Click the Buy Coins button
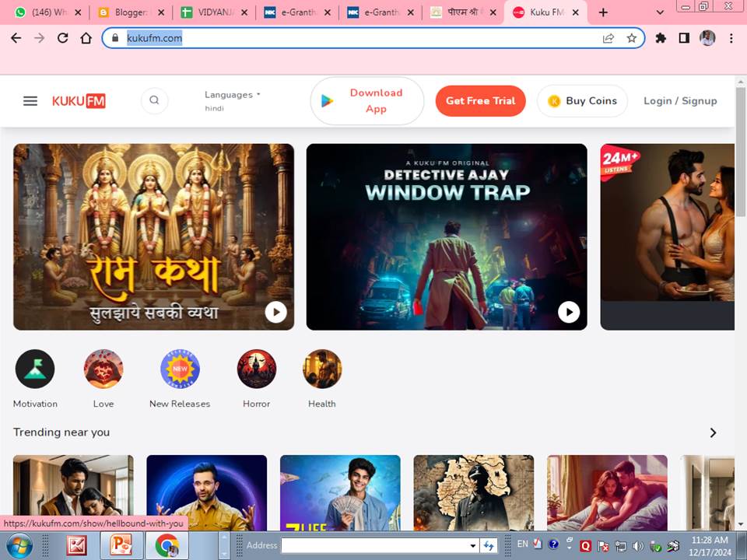Image resolution: width=747 pixels, height=560 pixels. [582, 101]
